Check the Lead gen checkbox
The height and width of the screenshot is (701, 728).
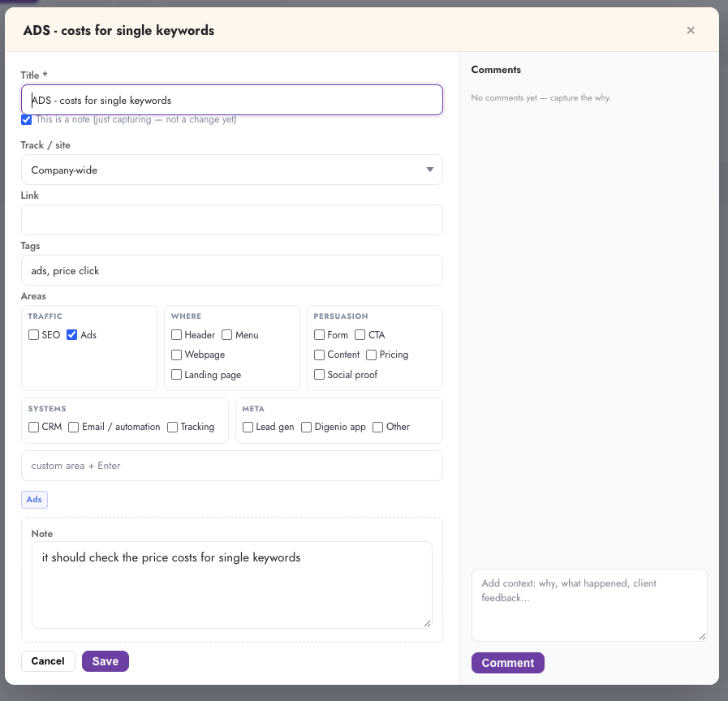point(248,427)
